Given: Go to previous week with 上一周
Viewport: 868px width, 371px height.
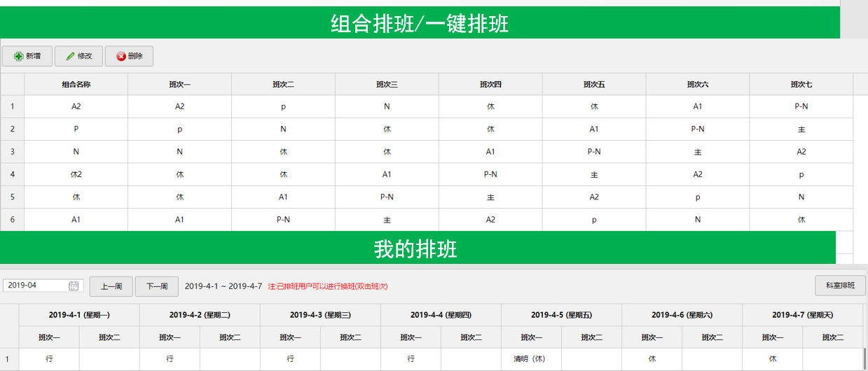Looking at the screenshot, I should (111, 286).
